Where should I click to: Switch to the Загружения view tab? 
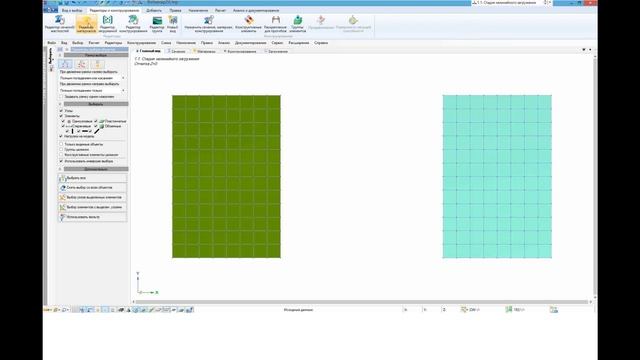coord(276,51)
